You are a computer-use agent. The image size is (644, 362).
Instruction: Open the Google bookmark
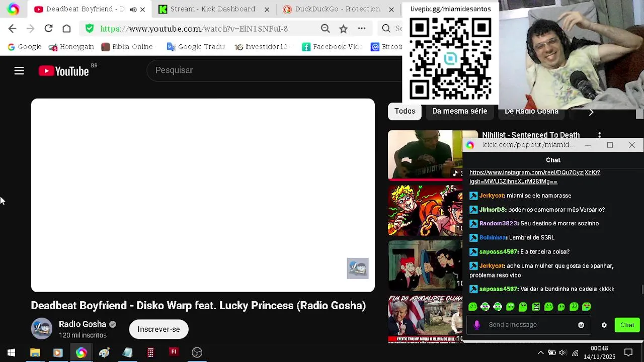click(24, 47)
